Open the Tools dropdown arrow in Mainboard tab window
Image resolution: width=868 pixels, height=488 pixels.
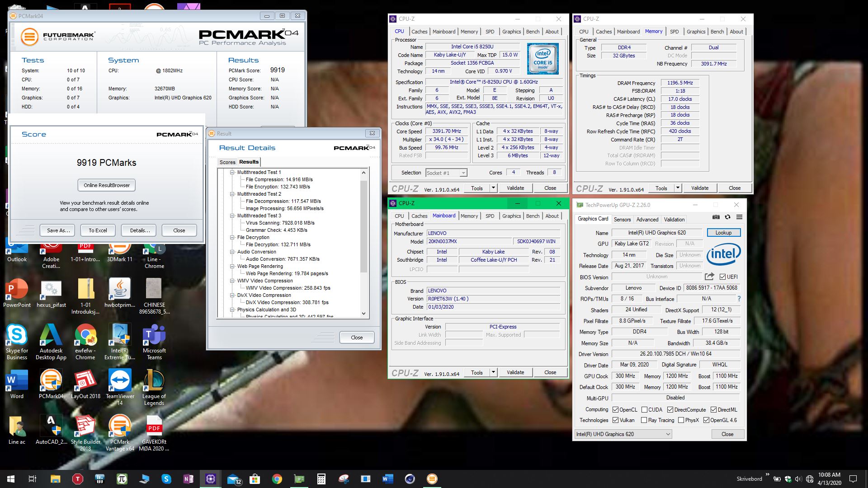coord(493,372)
